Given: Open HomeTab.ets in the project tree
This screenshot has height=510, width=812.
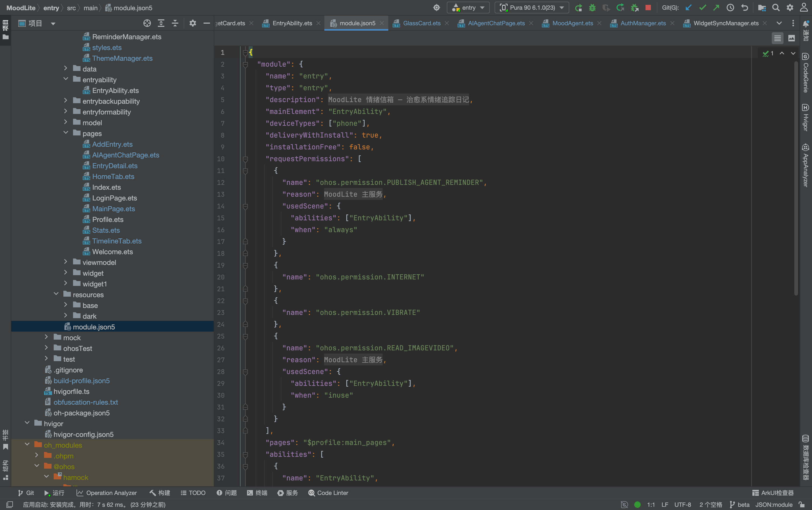Looking at the screenshot, I should coord(113,177).
